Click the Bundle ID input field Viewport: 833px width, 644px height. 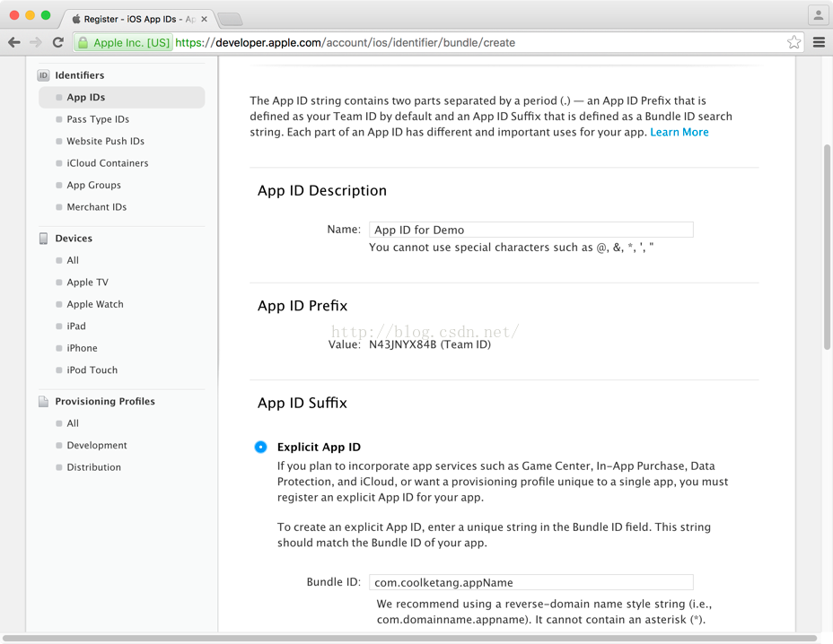coord(531,582)
